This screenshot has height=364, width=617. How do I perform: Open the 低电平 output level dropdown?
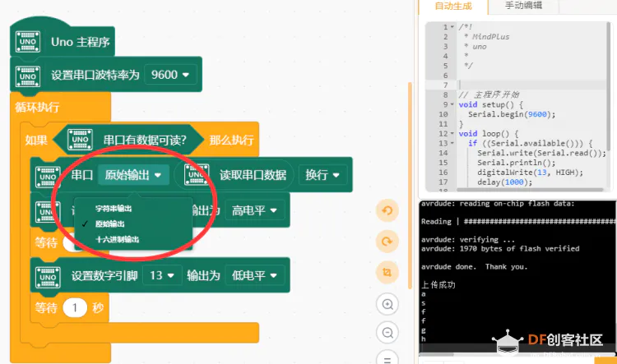[x=254, y=275]
